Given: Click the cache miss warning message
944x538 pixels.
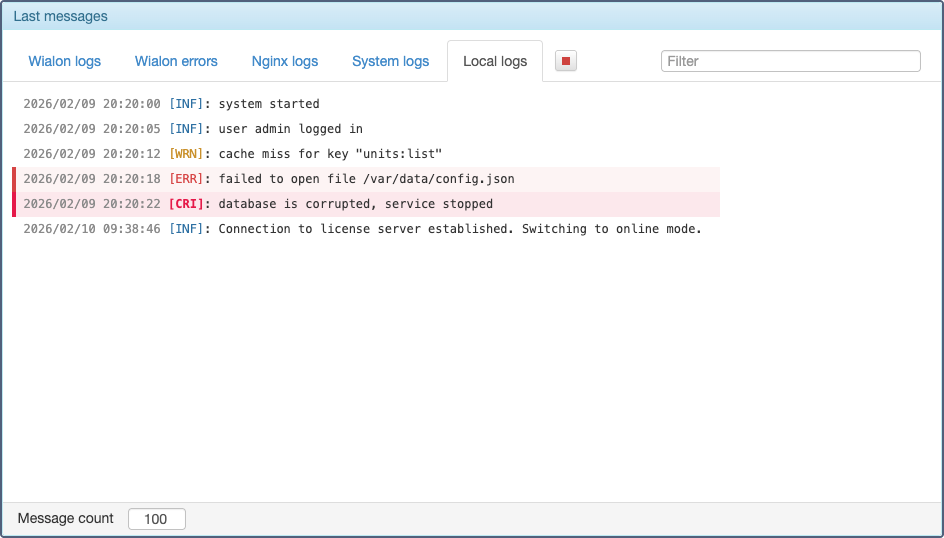Looking at the screenshot, I should click(330, 154).
